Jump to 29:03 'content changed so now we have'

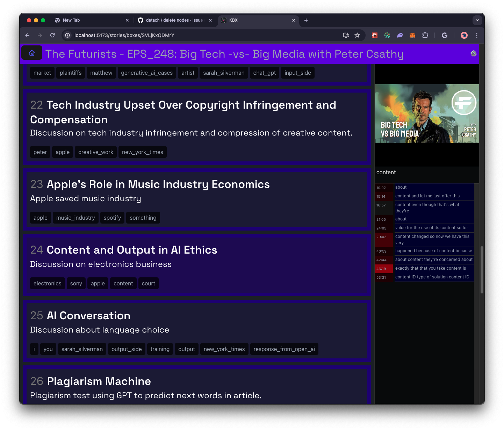click(424, 240)
